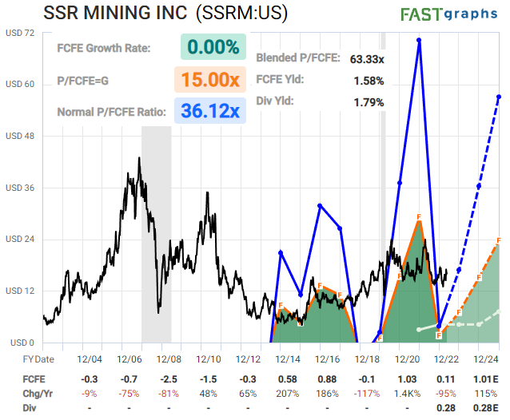
Task: Click the Chg/Yr value -117%
Action: 367,394
